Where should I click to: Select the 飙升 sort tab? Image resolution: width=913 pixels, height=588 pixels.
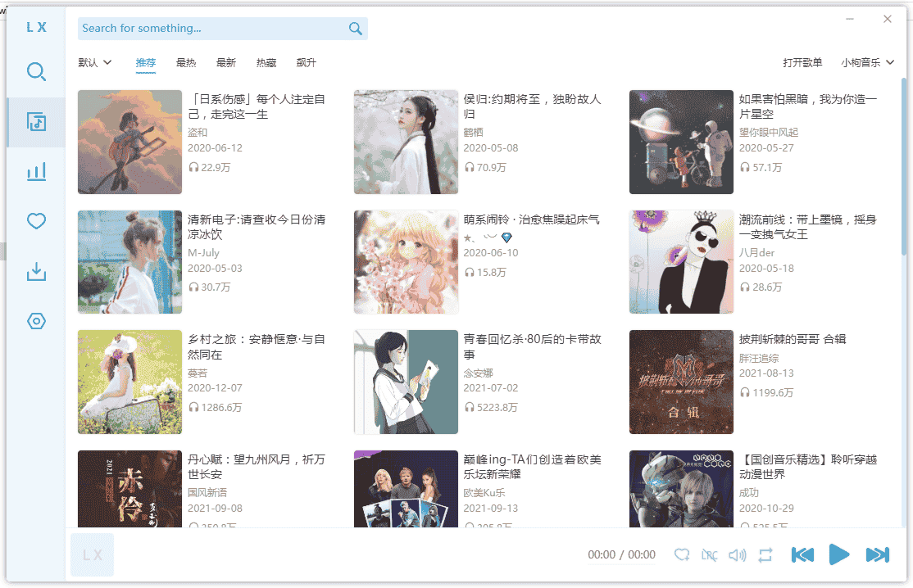click(307, 63)
